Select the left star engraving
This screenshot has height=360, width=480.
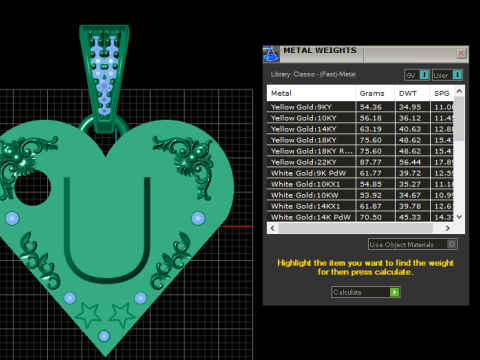88,315
